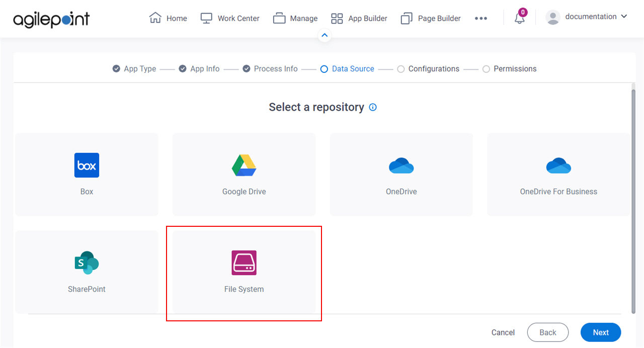The height and width of the screenshot is (348, 644).
Task: Click the Select a repository heading
Action: 316,107
